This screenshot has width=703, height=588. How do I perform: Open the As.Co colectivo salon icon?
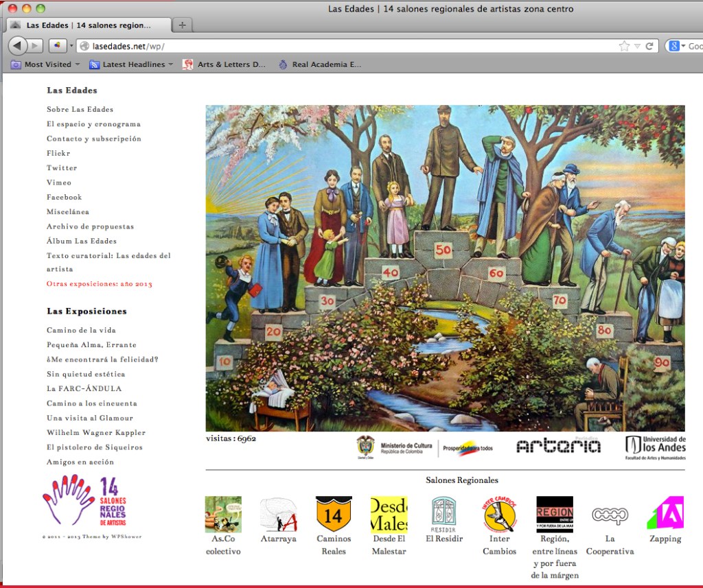(x=223, y=515)
